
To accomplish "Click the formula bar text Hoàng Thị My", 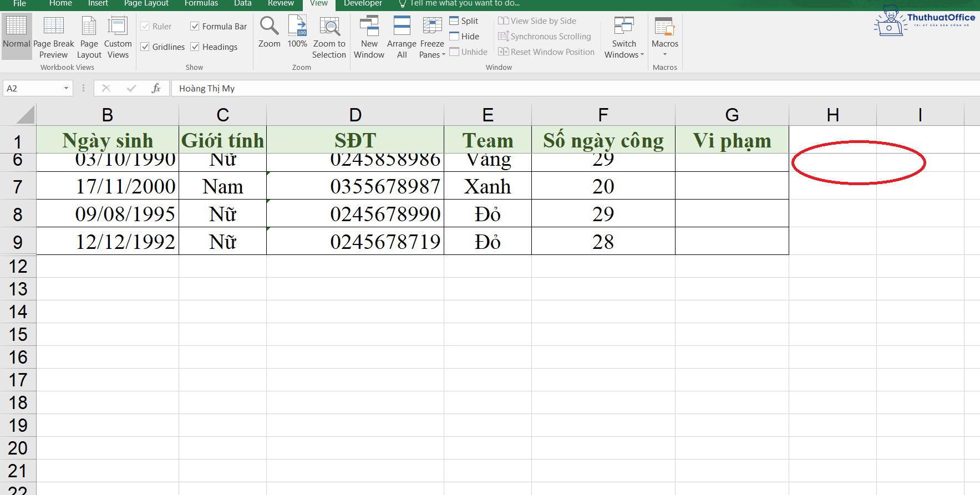I will (x=207, y=89).
